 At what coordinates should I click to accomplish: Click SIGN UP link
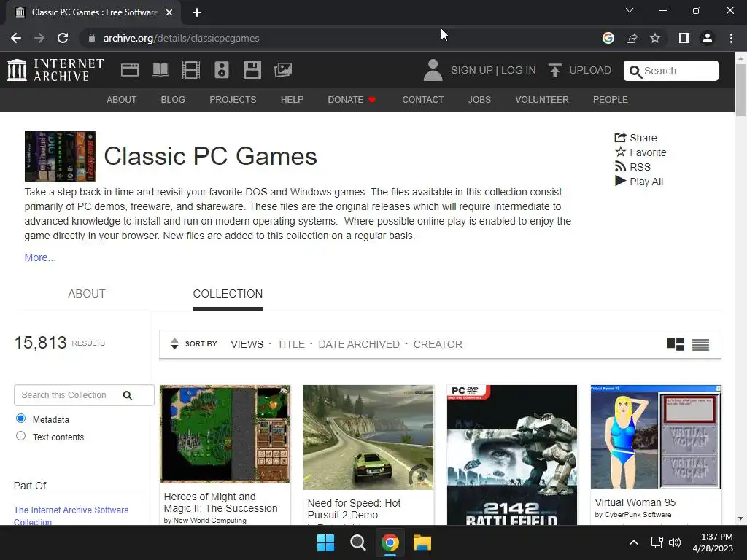point(472,71)
